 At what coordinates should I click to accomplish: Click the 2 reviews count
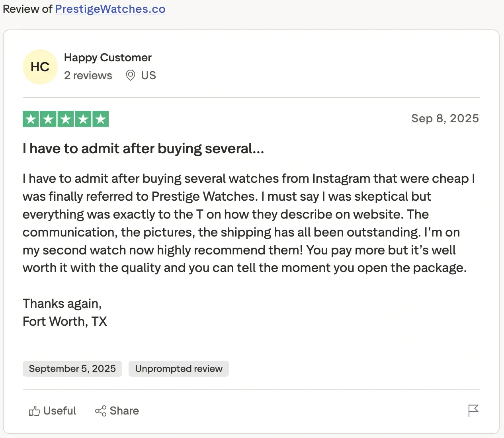point(88,76)
